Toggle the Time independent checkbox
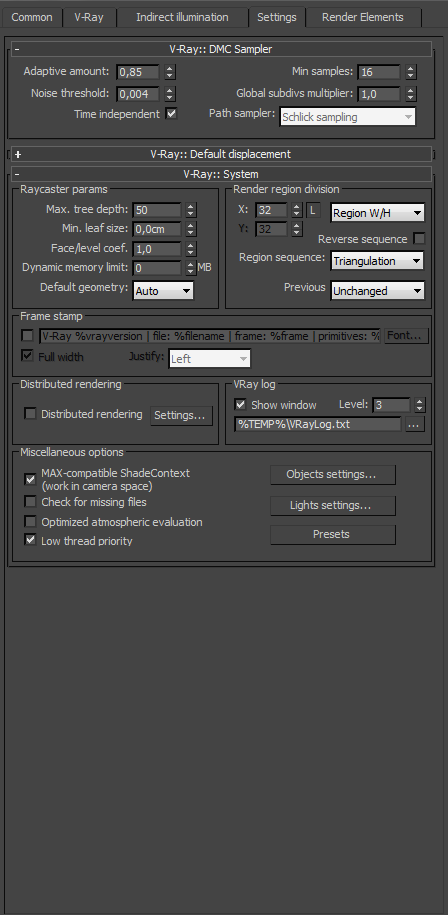Viewport: 448px width, 915px height. pos(172,114)
